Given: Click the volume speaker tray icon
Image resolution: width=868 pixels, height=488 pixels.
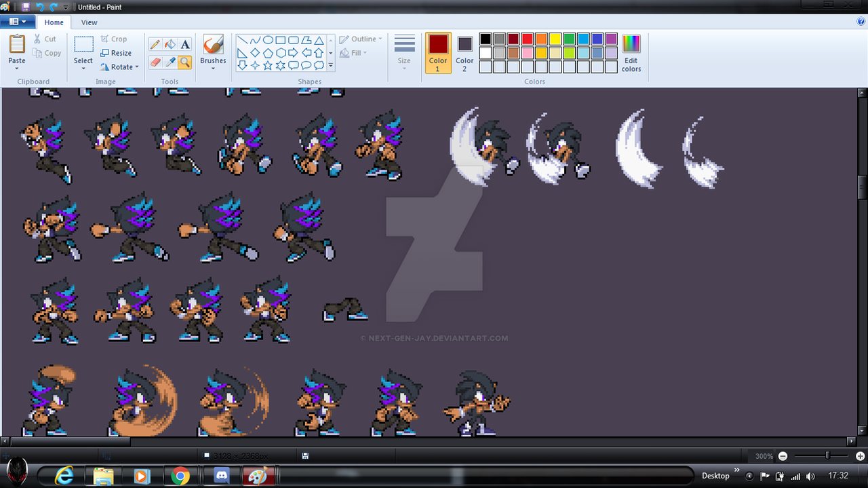Looking at the screenshot, I should point(811,476).
